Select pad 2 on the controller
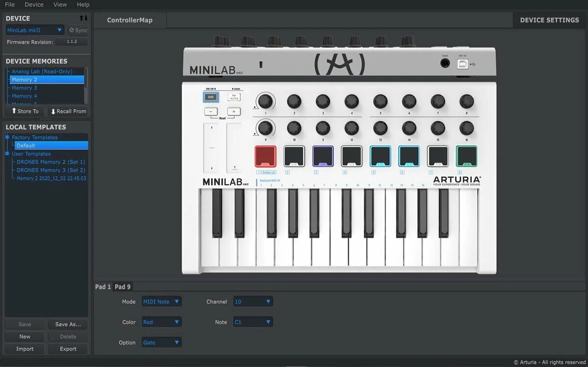The height and width of the screenshot is (367, 588). pyautogui.click(x=294, y=156)
